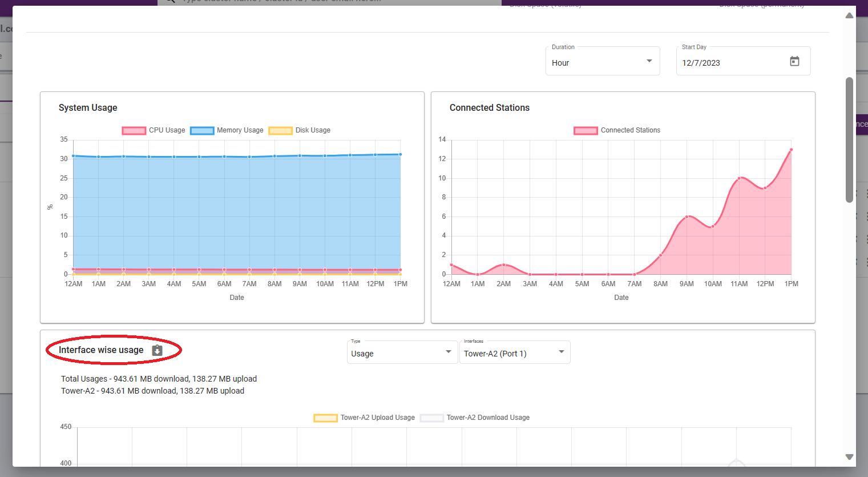This screenshot has height=477, width=868.
Task: Click the 11AM peak point on Connected Stations
Action: click(x=739, y=178)
